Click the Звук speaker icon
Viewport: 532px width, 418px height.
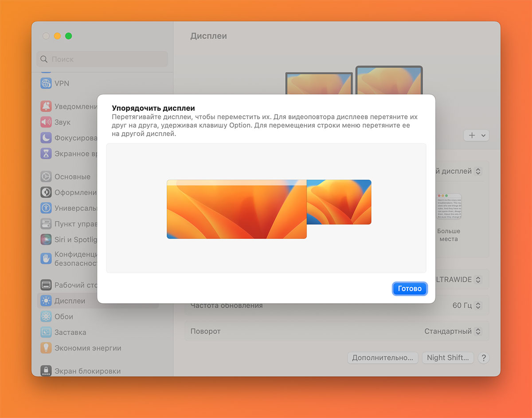pos(46,122)
